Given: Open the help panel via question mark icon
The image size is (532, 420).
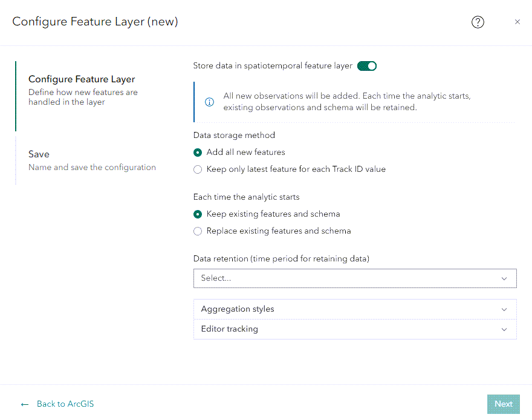Looking at the screenshot, I should [478, 22].
